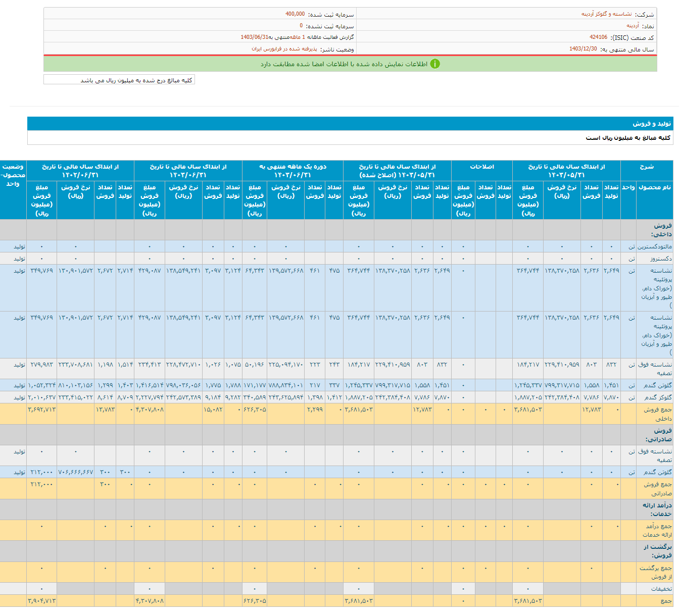Click the fiscal year end date 1403/12/30
680x616 pixels.
tap(583, 49)
